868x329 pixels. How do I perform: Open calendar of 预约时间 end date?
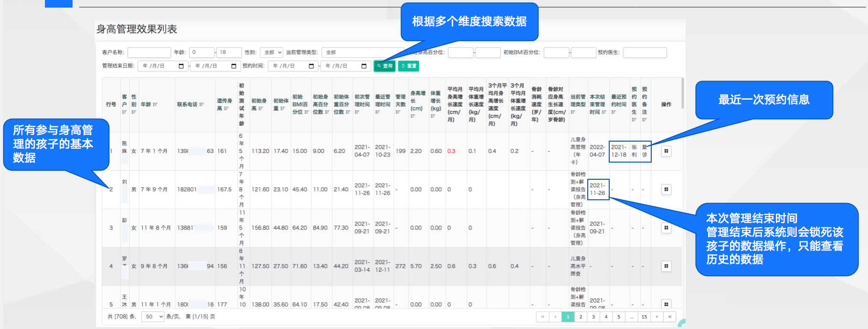[x=364, y=66]
